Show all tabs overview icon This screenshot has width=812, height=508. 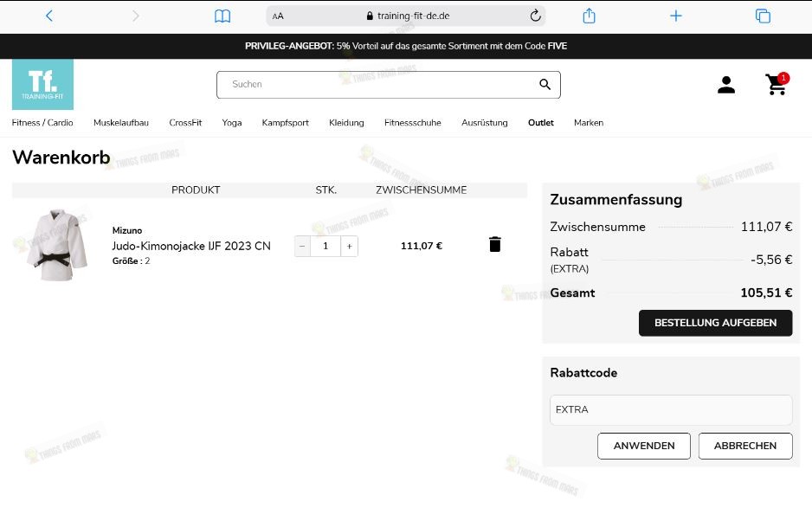(763, 16)
